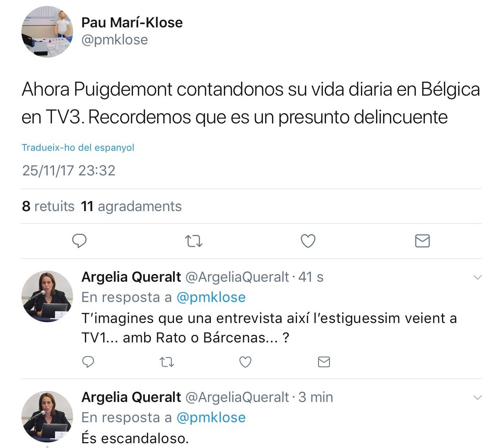Send the main tweet via direct message envelope
Viewport: 488px width, 448px height.
click(x=422, y=241)
